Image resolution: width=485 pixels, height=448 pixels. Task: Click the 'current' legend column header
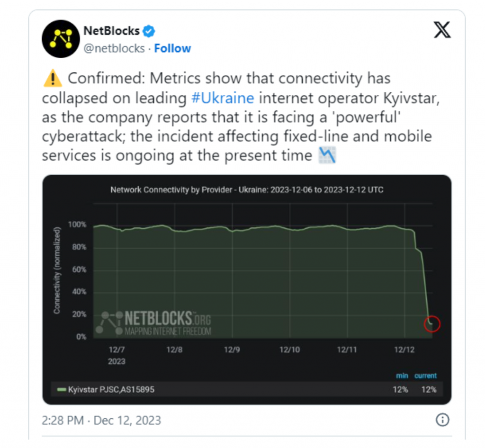click(425, 376)
